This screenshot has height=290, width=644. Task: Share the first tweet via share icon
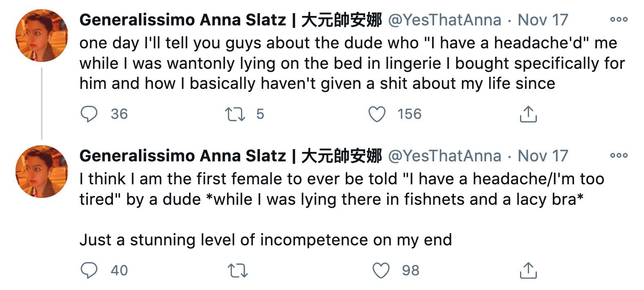528,114
